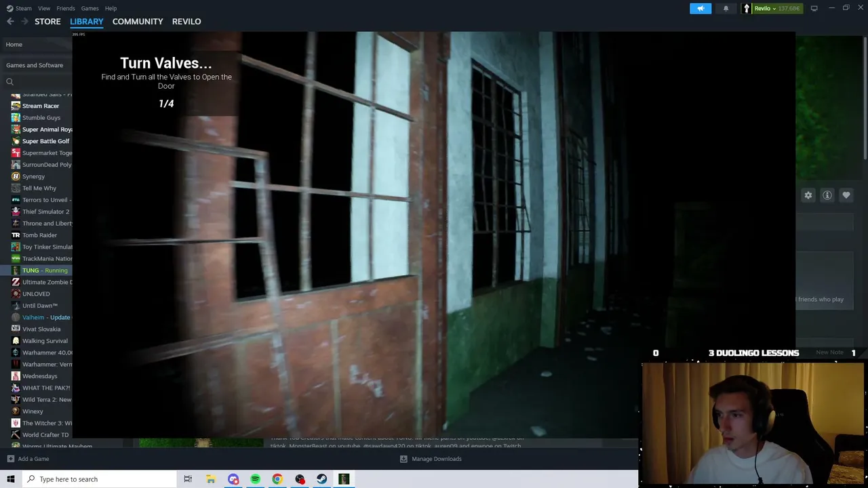This screenshot has height=488, width=868.
Task: Click the Manage Downloads icon
Action: tap(403, 459)
